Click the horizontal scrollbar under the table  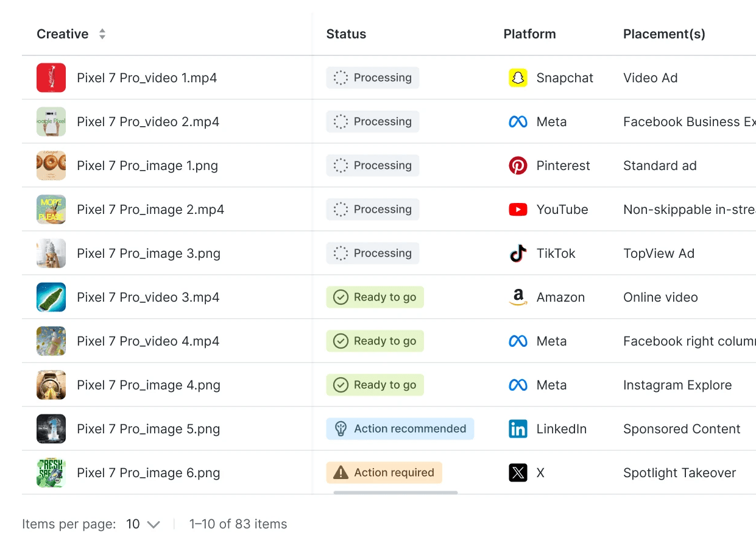[x=395, y=492]
